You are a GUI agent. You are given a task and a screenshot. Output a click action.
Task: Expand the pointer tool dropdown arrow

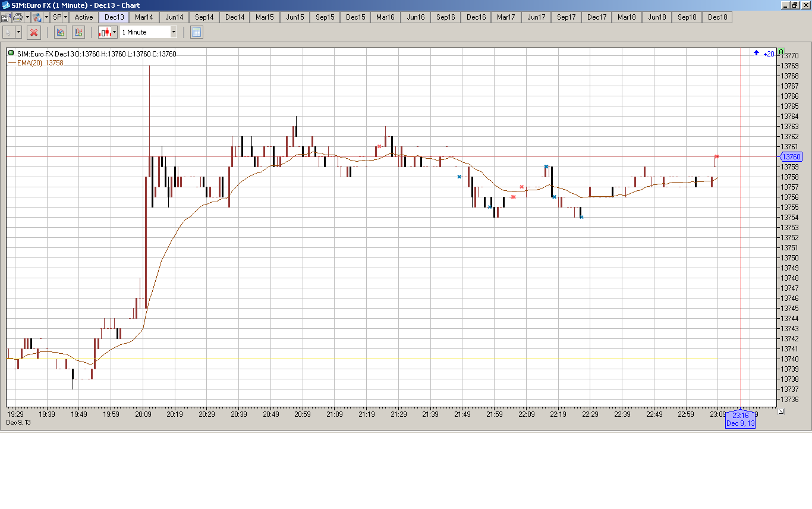(x=18, y=32)
